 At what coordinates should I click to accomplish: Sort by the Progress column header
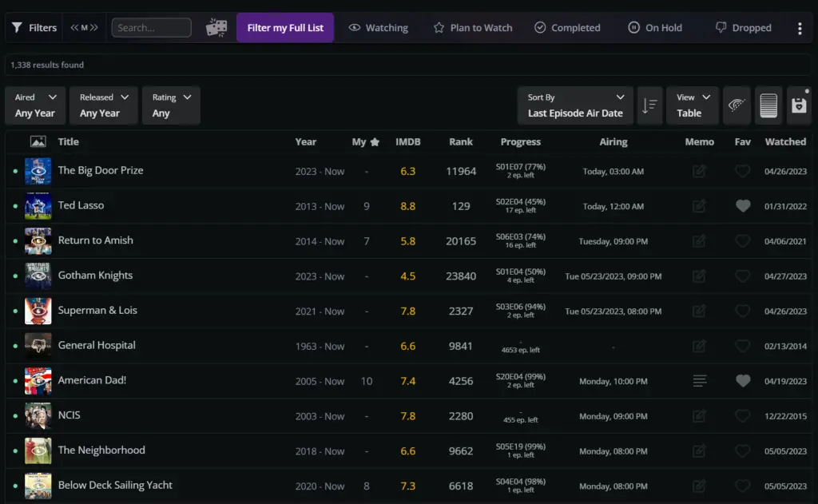click(521, 141)
